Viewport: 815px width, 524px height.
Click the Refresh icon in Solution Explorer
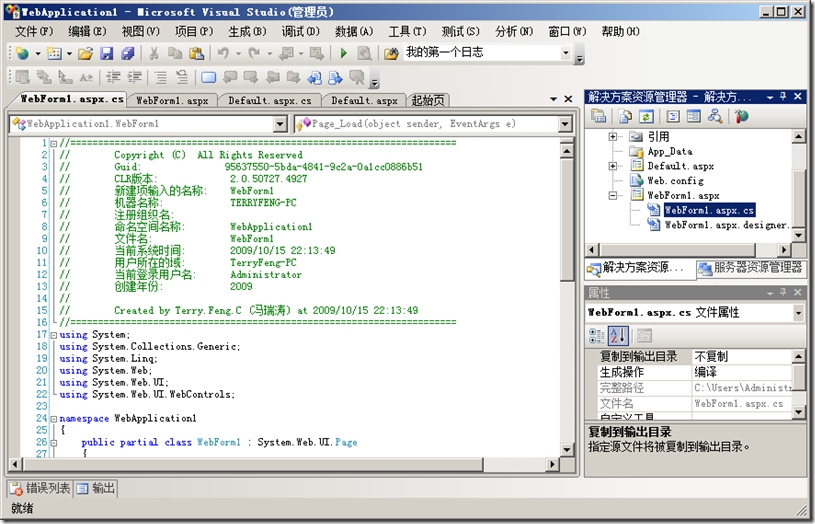646,116
